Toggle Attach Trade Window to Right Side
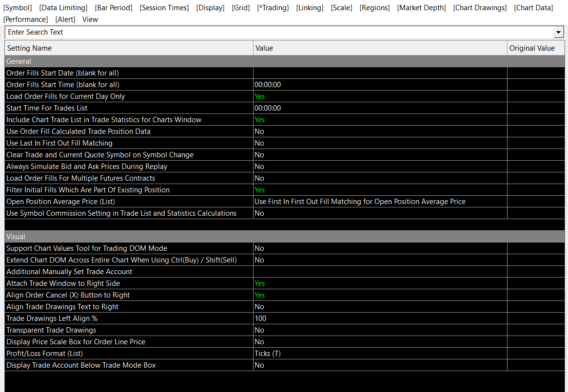 [380, 283]
